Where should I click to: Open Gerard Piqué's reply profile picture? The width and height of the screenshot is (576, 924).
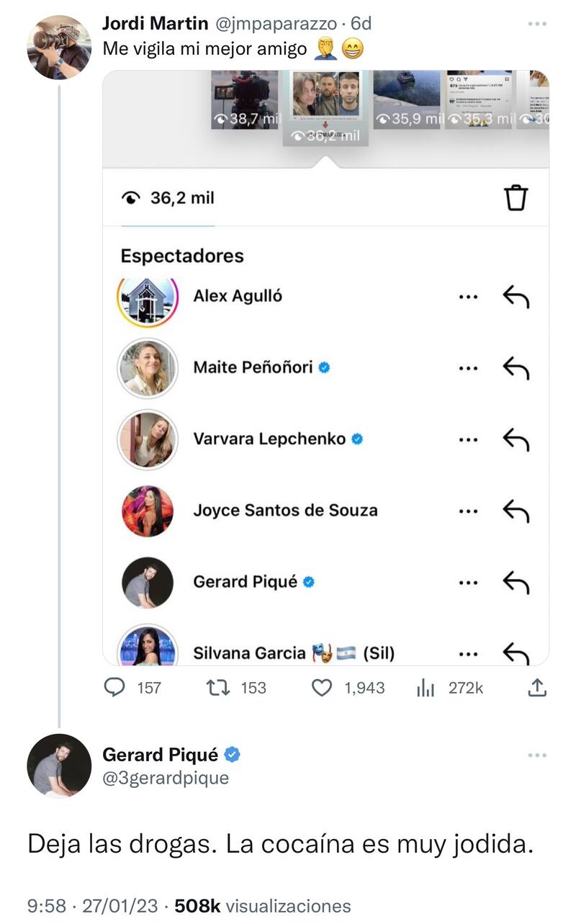59,766
